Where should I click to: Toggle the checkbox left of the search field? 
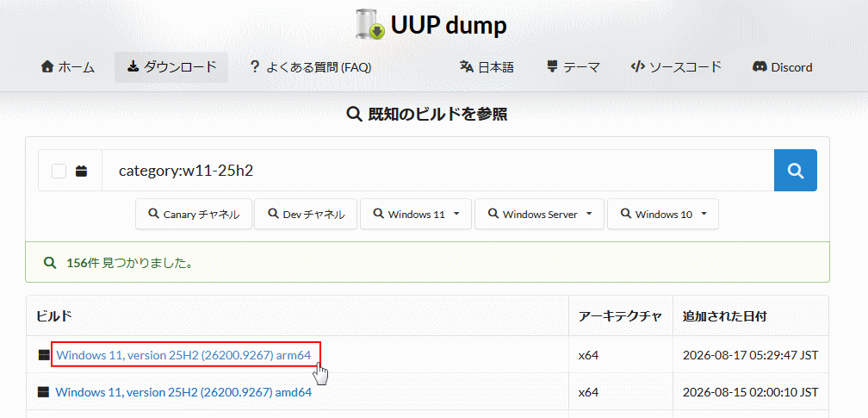59,171
